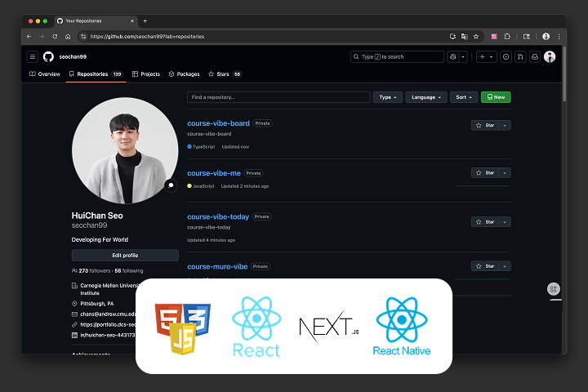Click the GitHub Octocat logo

click(x=48, y=56)
